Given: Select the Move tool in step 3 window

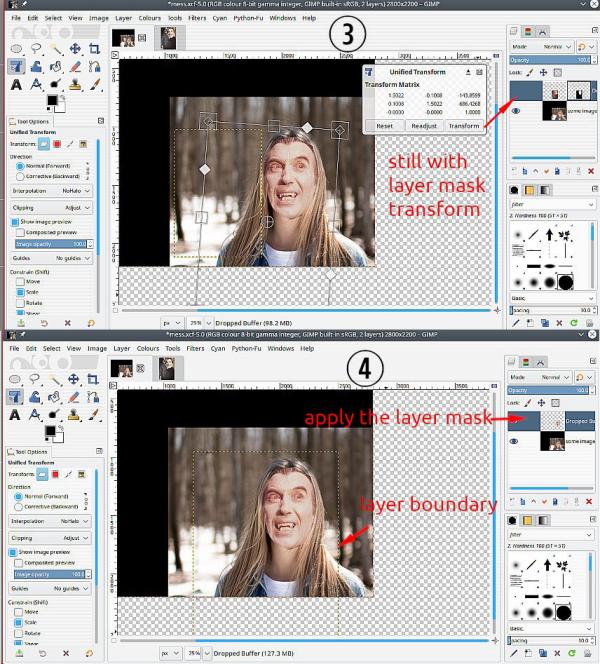Looking at the screenshot, I should point(75,49).
